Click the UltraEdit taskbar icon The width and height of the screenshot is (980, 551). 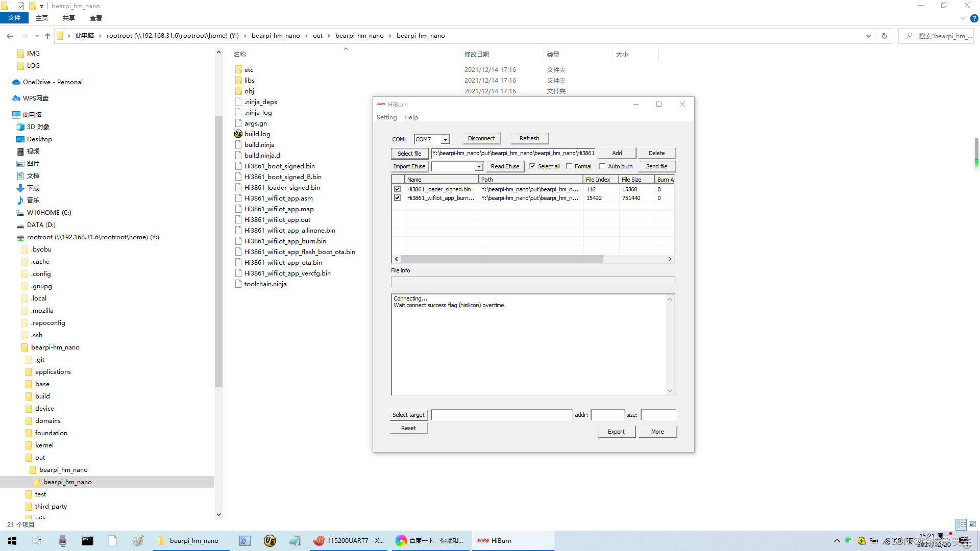[270, 541]
